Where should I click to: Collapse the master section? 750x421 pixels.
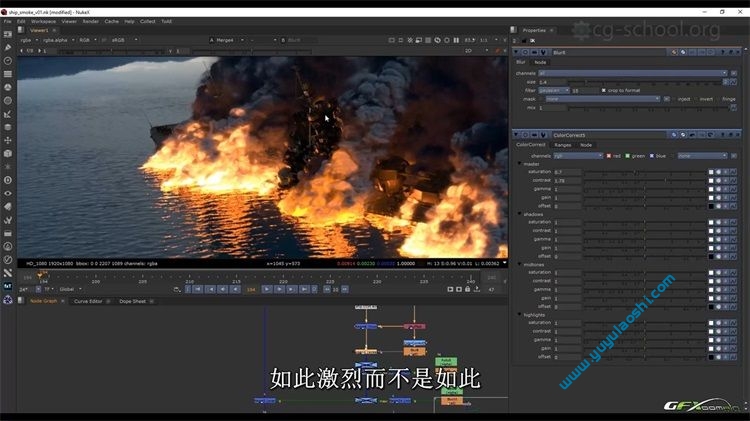(520, 164)
